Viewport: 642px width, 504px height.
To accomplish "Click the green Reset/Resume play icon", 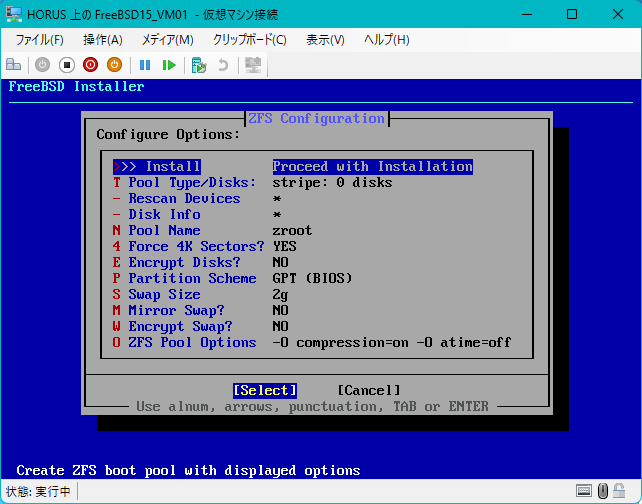I will pyautogui.click(x=169, y=65).
